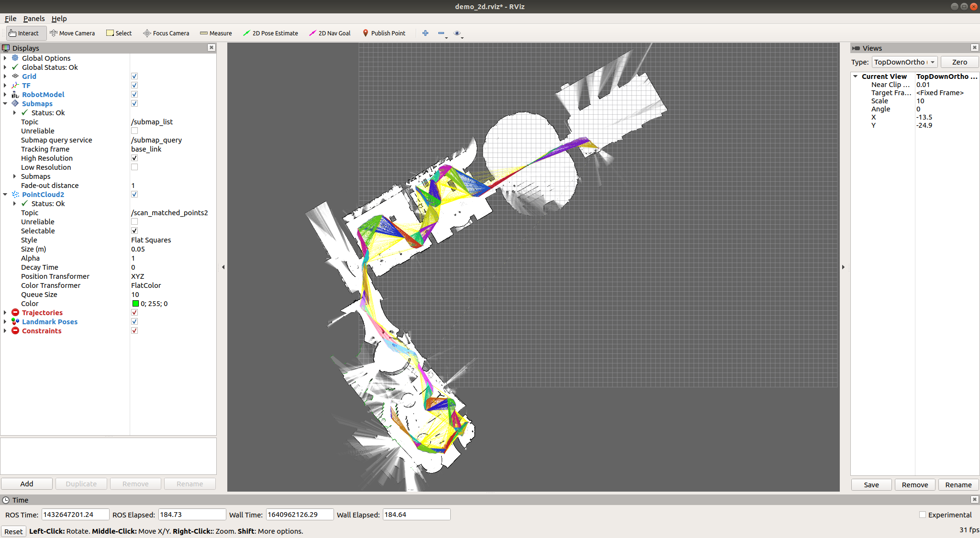This screenshot has height=538, width=980.
Task: Activate the Move Camera tool
Action: [x=72, y=33]
